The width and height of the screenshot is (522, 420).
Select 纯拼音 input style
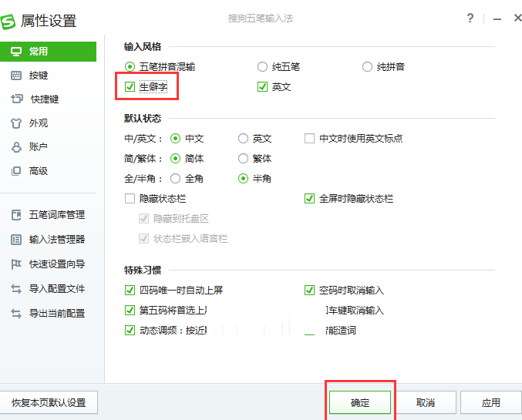click(x=367, y=67)
